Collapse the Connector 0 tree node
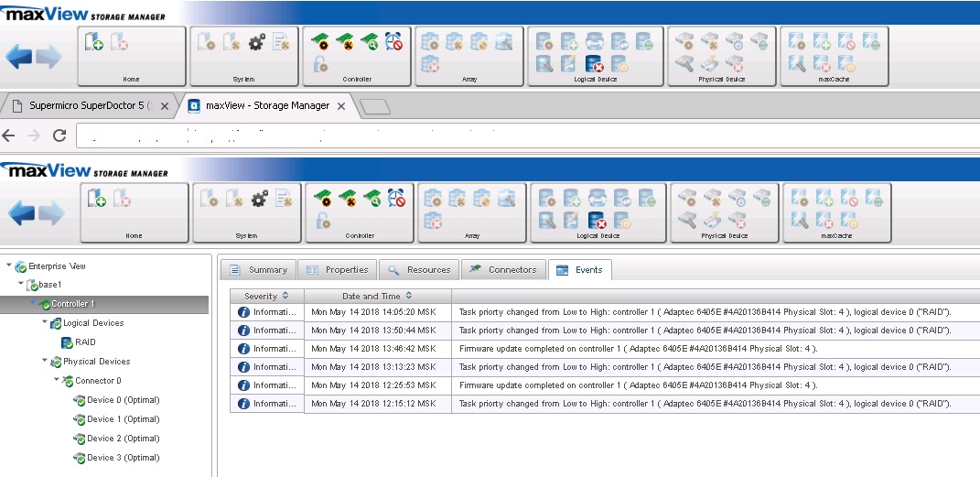Viewport: 980px width, 477px height. (56, 379)
